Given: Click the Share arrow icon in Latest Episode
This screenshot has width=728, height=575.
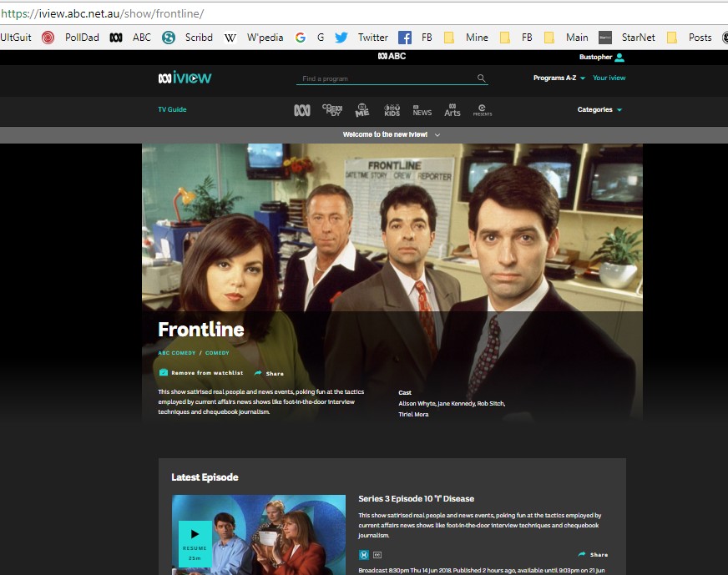Looking at the screenshot, I should point(581,554).
